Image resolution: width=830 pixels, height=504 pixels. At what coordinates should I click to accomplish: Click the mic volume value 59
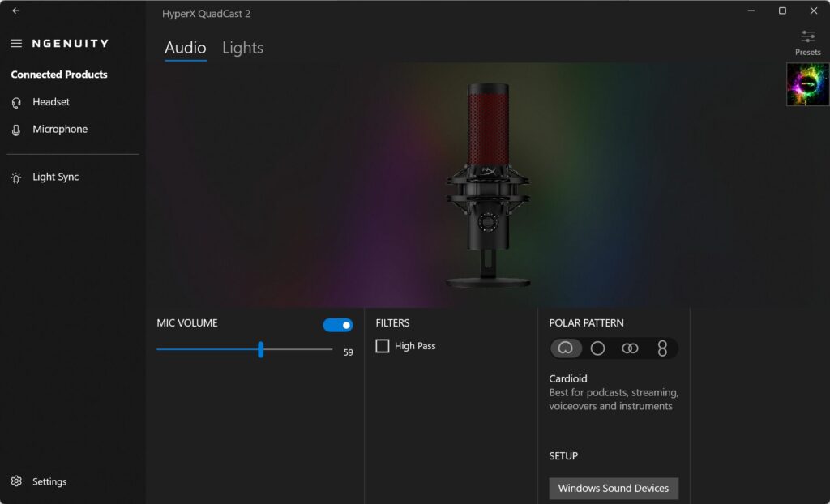click(348, 352)
